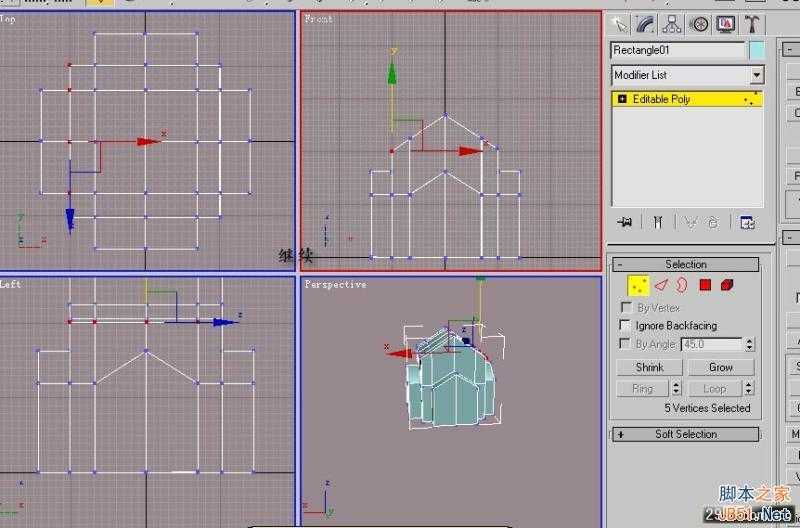Enable the By Angle checkbox
Screen dimensions: 800x528
coord(624,344)
